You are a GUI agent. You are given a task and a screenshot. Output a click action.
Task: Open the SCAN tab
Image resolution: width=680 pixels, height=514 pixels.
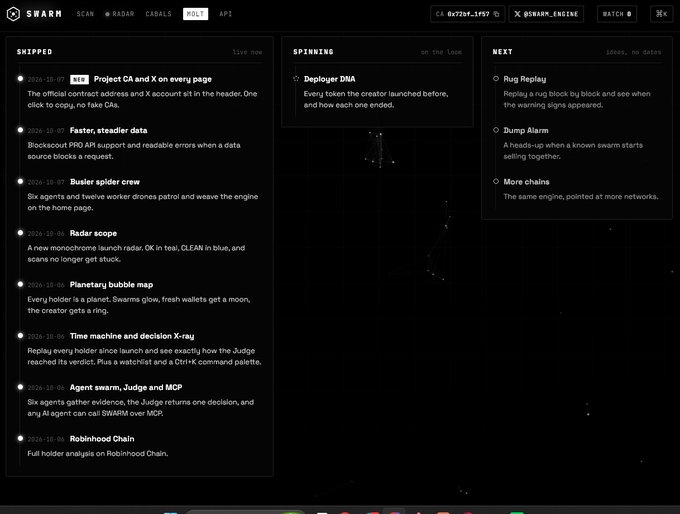(x=85, y=14)
